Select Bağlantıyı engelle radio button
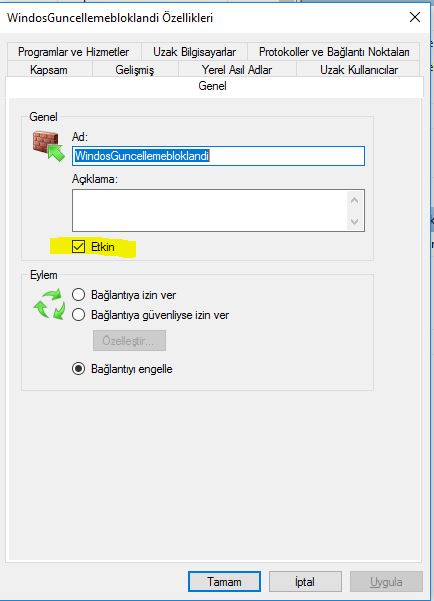 79,369
